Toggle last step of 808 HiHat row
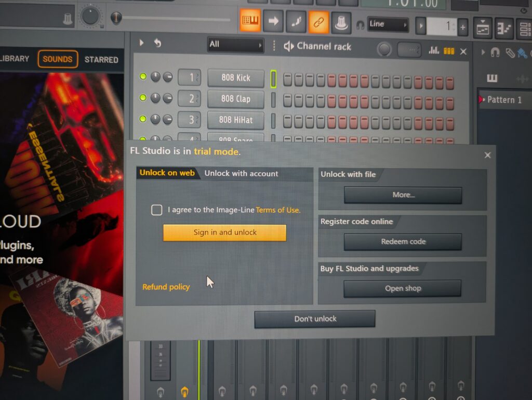 tap(450, 124)
